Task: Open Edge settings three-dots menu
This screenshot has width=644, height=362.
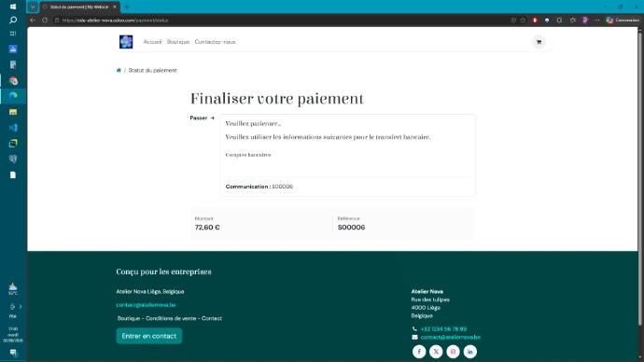Action: point(596,21)
